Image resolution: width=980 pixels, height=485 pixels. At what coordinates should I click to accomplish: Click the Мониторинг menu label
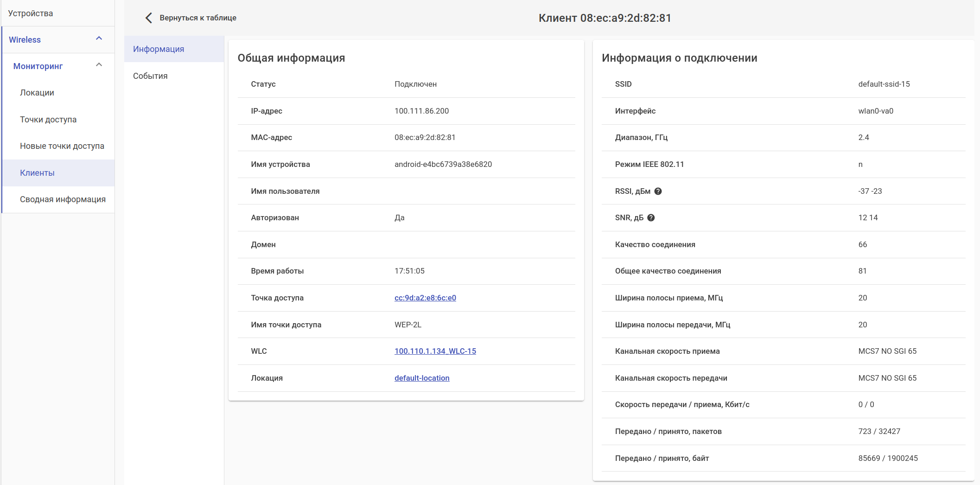[38, 66]
